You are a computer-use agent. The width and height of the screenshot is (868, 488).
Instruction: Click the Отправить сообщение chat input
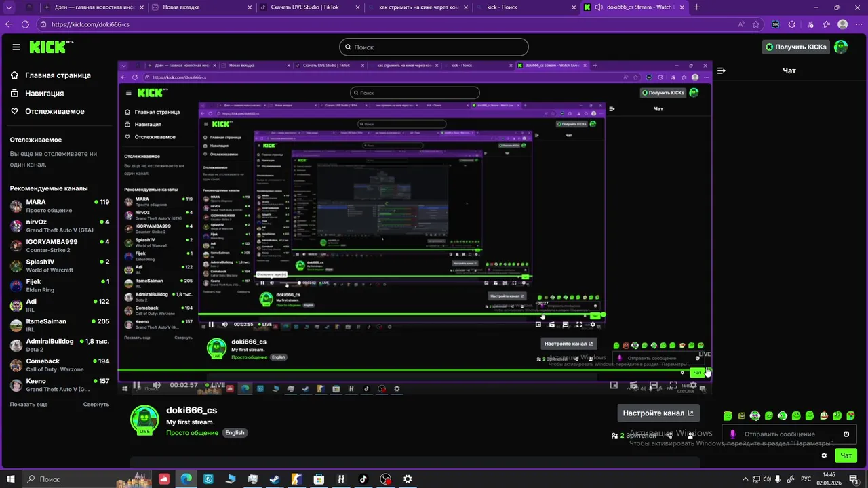pos(789,434)
